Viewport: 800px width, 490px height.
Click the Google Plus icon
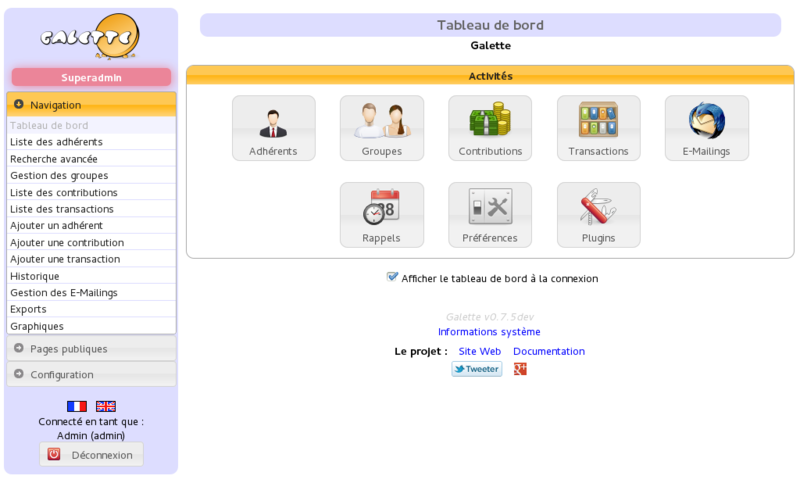pyautogui.click(x=520, y=369)
